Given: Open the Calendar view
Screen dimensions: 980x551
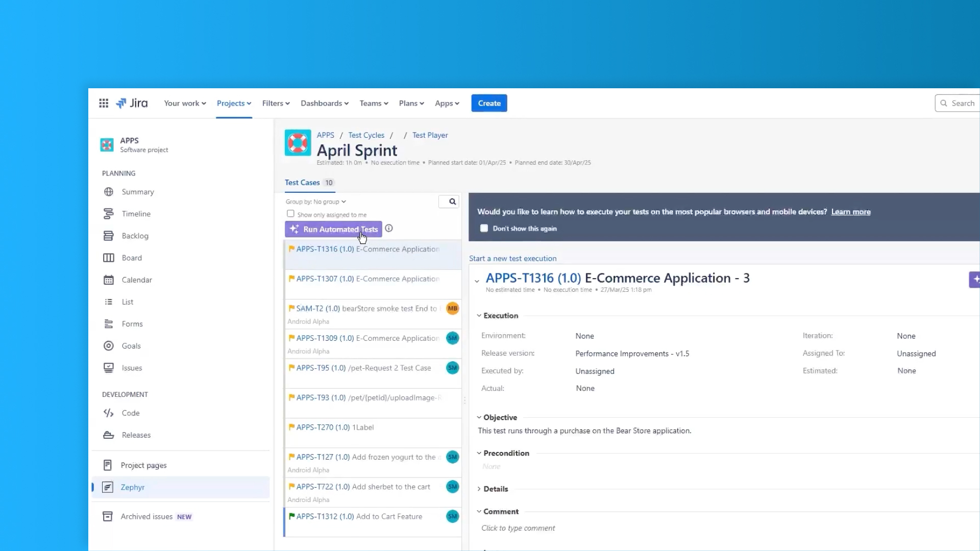Looking at the screenshot, I should tap(137, 280).
